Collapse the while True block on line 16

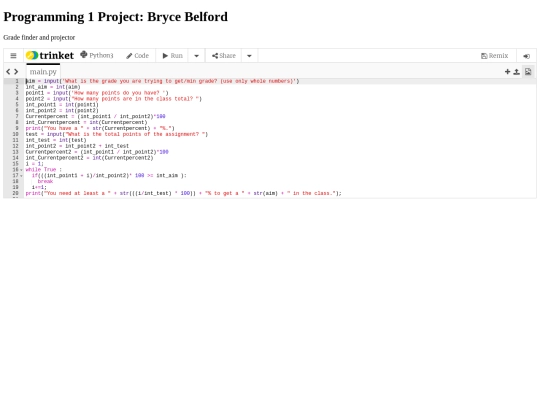tap(21, 170)
